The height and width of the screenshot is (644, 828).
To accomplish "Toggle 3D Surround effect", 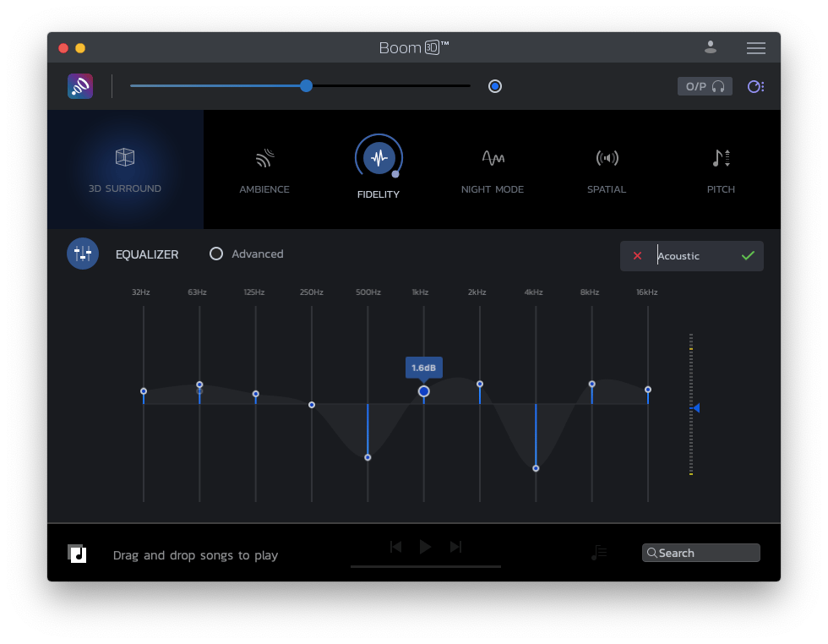I will click(125, 170).
